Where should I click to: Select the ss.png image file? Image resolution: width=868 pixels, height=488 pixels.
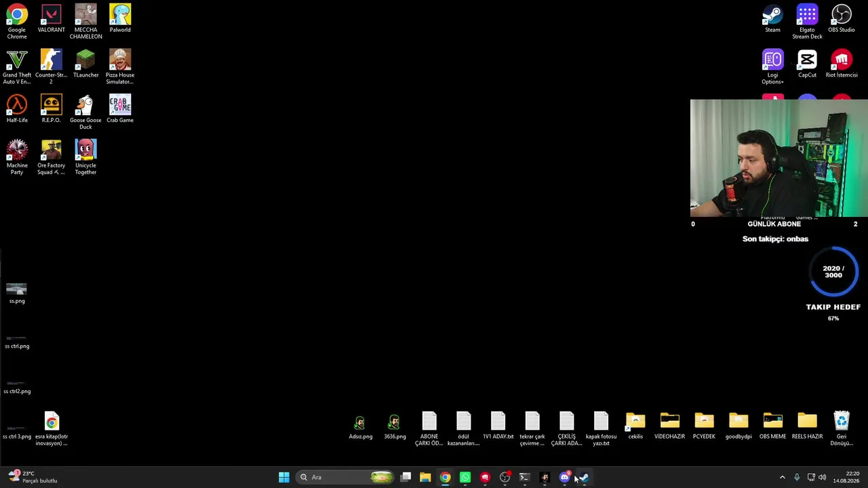(17, 293)
